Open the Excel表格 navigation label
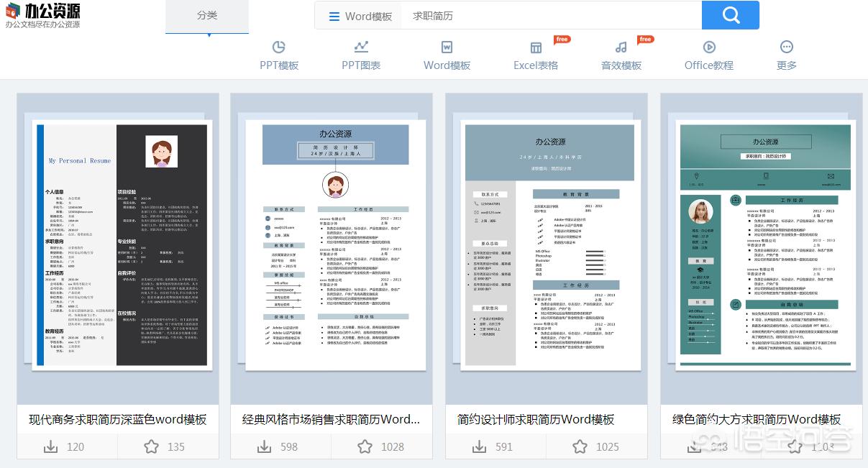 pyautogui.click(x=536, y=65)
